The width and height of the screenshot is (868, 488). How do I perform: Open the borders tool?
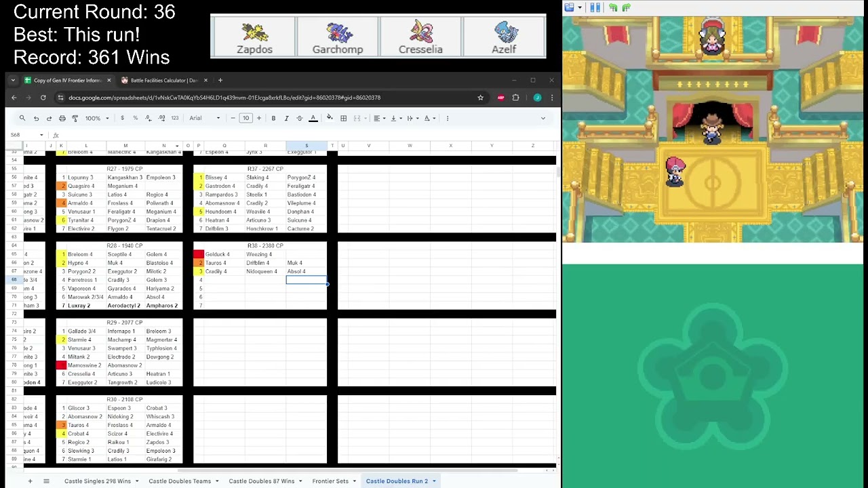click(x=344, y=118)
